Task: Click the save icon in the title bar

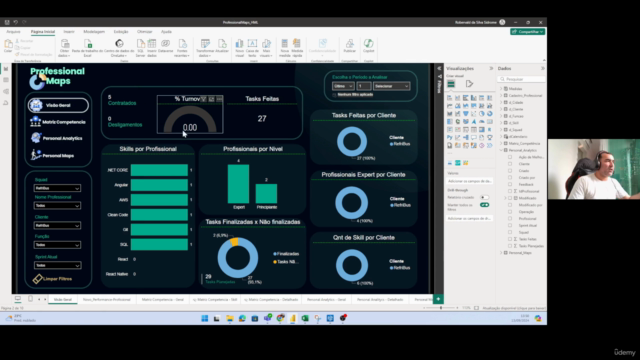Action: pyautogui.click(x=7, y=22)
